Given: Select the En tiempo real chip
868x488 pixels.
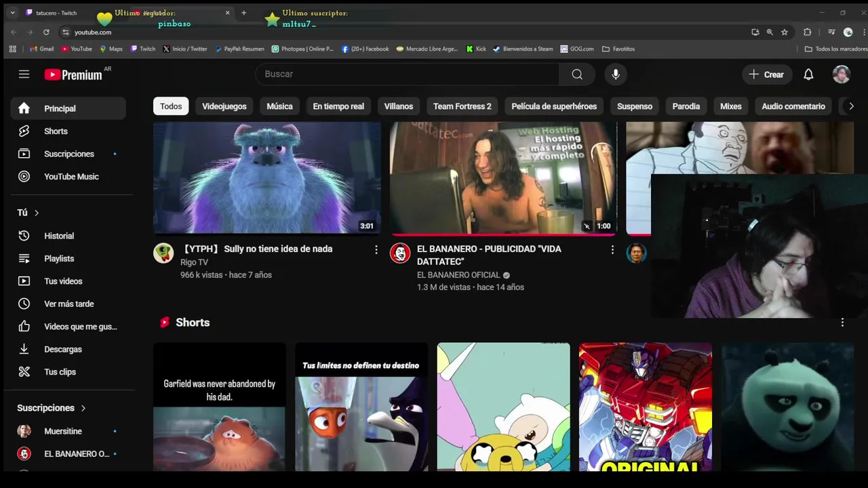Looking at the screenshot, I should click(x=338, y=106).
